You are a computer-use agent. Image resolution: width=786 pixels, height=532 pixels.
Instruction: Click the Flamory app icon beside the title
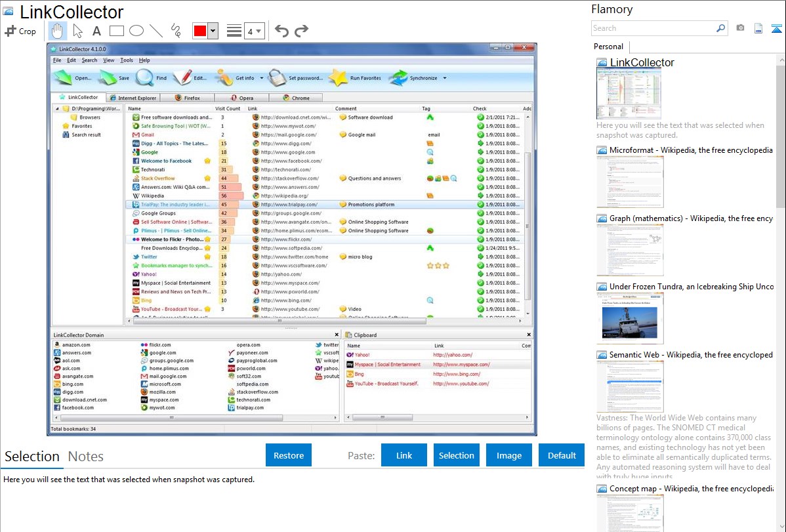8,12
